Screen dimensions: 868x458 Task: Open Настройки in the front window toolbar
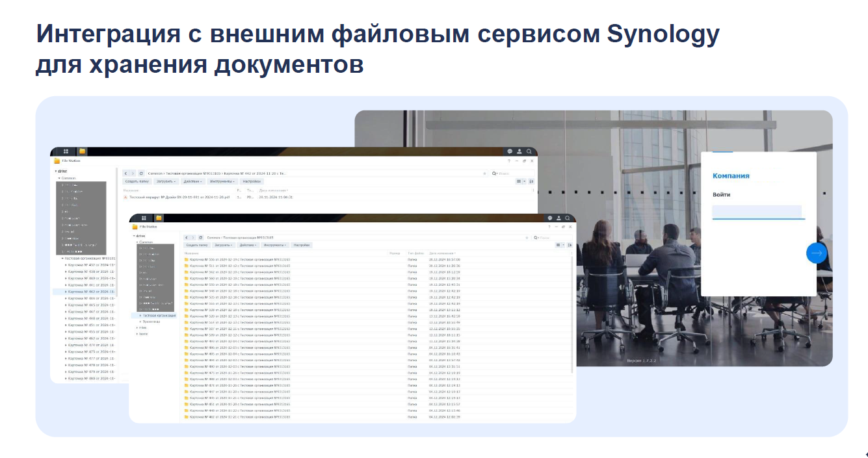301,245
